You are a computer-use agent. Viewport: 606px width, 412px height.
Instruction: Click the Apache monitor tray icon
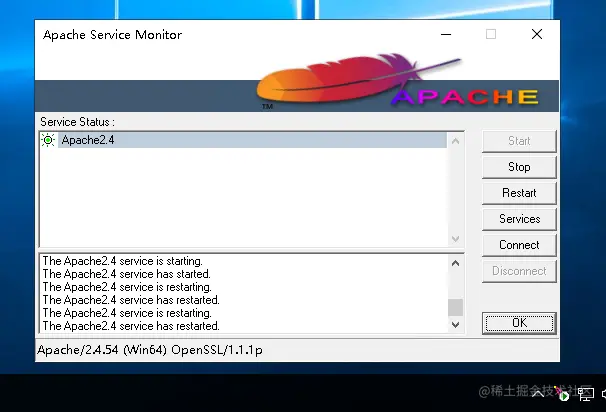click(563, 394)
